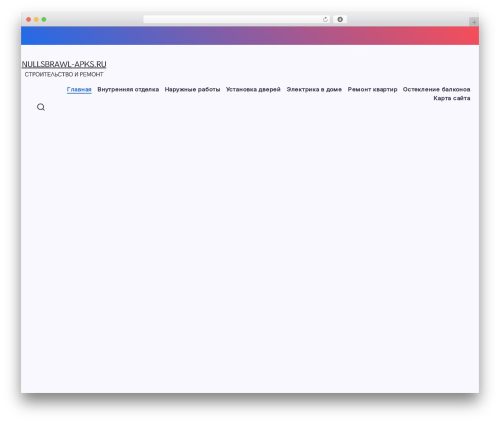This screenshot has width=500, height=423.
Task: Click the round icon beside the address bar
Action: point(340,19)
